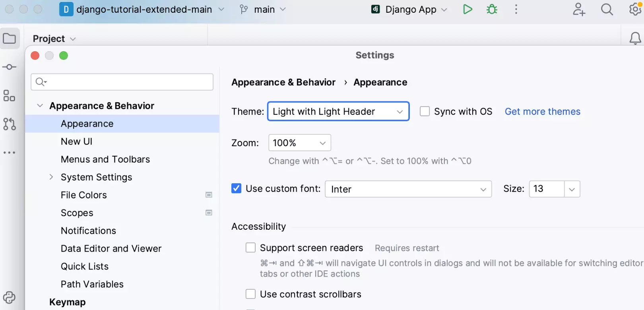Open the Python Console icon in sidebar

(x=10, y=297)
